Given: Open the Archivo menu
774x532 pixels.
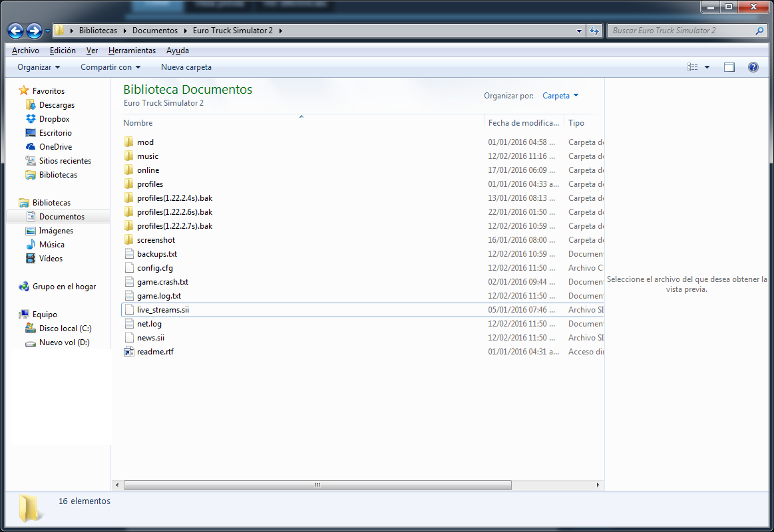Looking at the screenshot, I should [x=26, y=51].
